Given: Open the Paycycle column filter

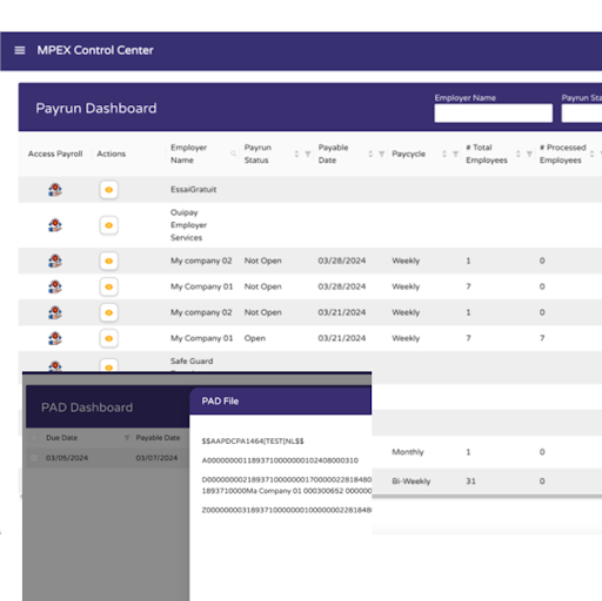Looking at the screenshot, I should tap(455, 154).
